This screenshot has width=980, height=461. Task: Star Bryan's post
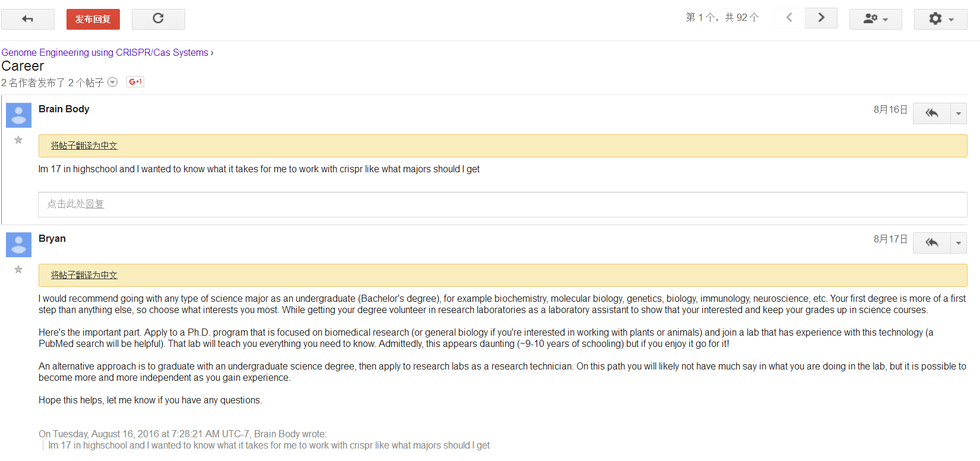pyautogui.click(x=18, y=270)
